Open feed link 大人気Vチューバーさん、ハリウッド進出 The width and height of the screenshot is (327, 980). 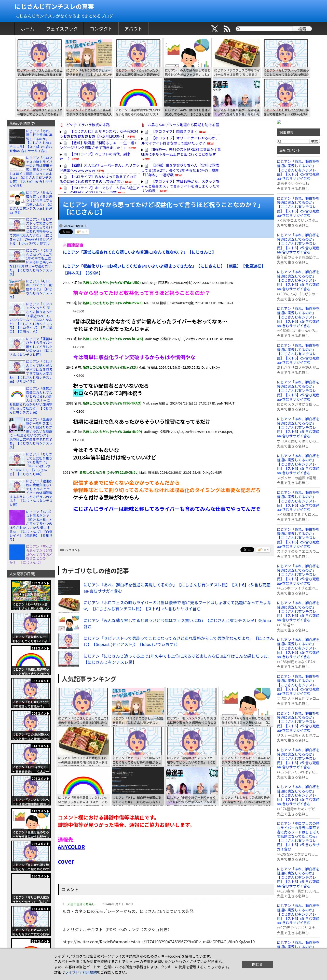(x=100, y=168)
